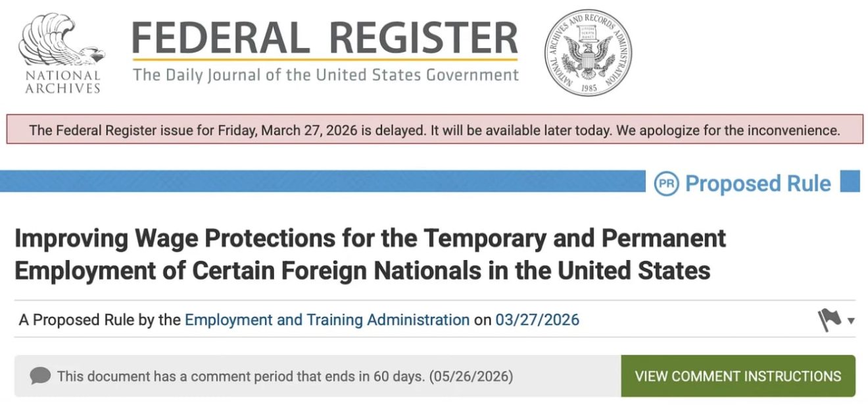This screenshot has width=868, height=418.
Task: Click the Daily Journal tagline text
Action: [x=325, y=74]
